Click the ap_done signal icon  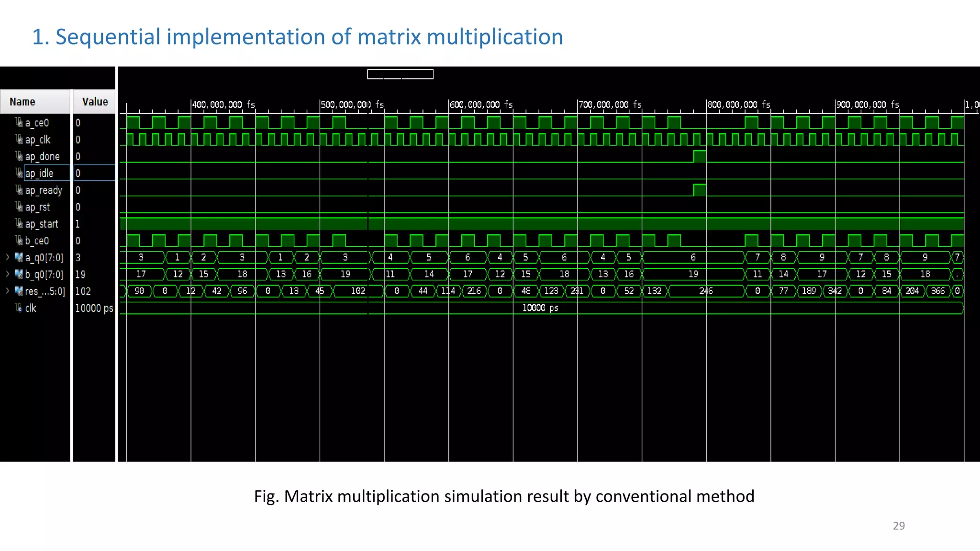pyautogui.click(x=19, y=156)
